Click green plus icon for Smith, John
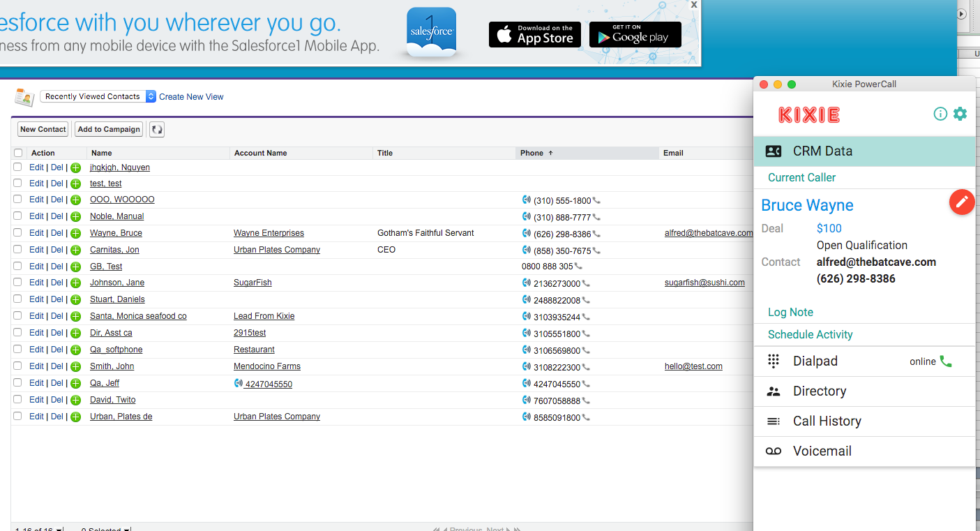 pyautogui.click(x=75, y=366)
